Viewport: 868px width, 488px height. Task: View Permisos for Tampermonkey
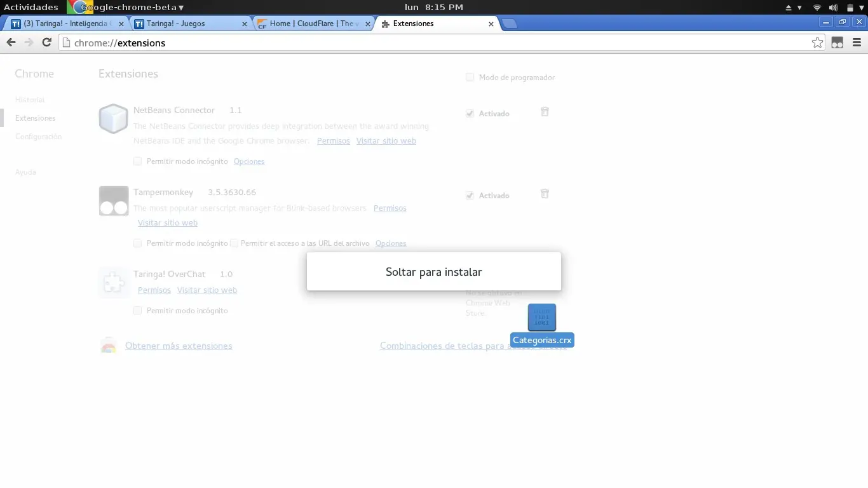(x=390, y=208)
